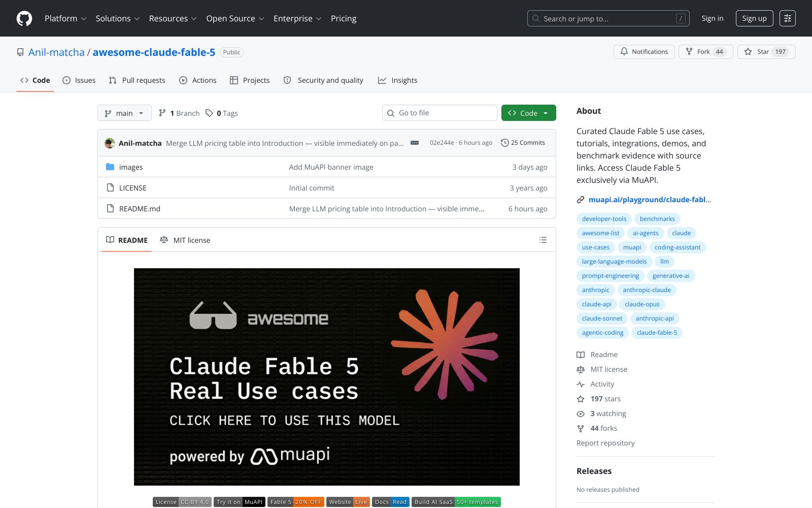Open the Pricing page
812x508 pixels.
344,18
